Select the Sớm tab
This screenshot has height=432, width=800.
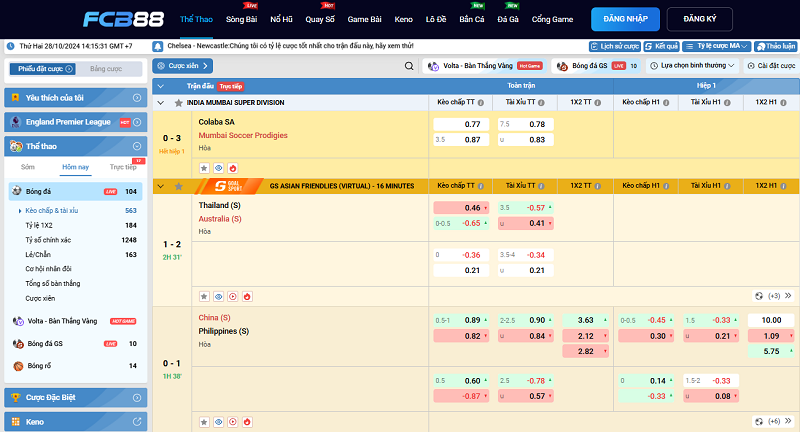point(28,167)
